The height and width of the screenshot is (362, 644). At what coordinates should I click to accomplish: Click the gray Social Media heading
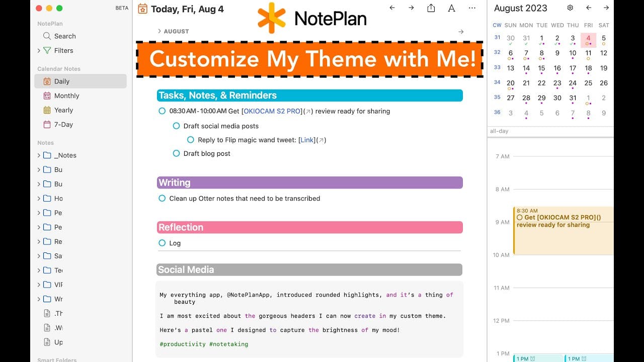309,269
